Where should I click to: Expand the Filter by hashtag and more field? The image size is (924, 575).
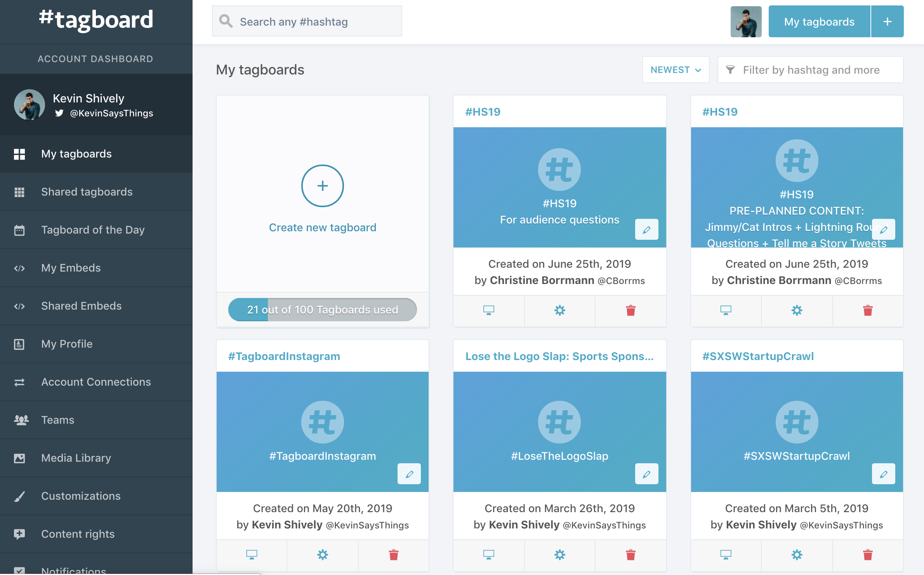pos(811,69)
